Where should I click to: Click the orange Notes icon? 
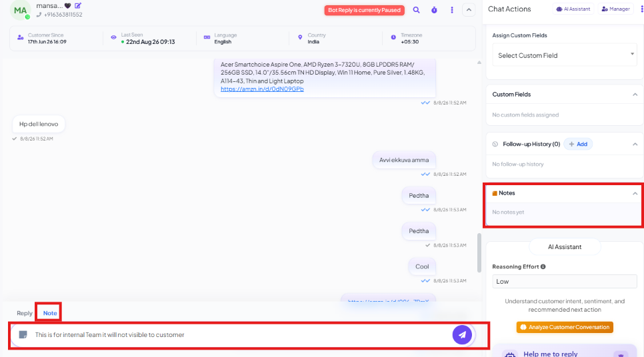click(495, 193)
